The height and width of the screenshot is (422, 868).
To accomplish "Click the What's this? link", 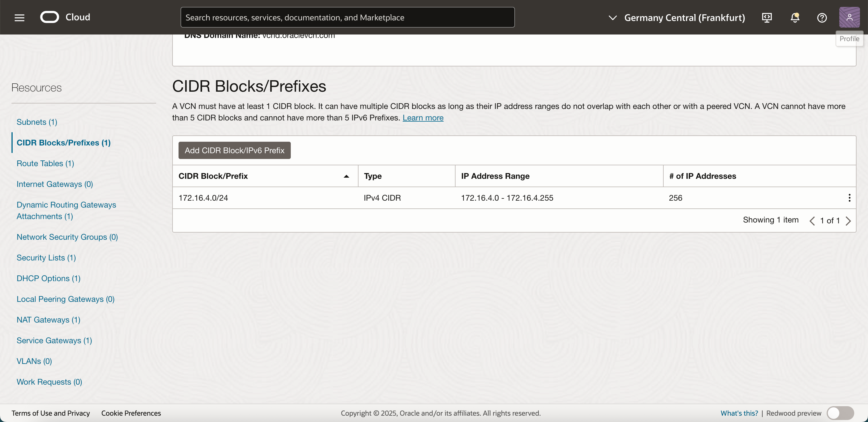I will pos(739,413).
